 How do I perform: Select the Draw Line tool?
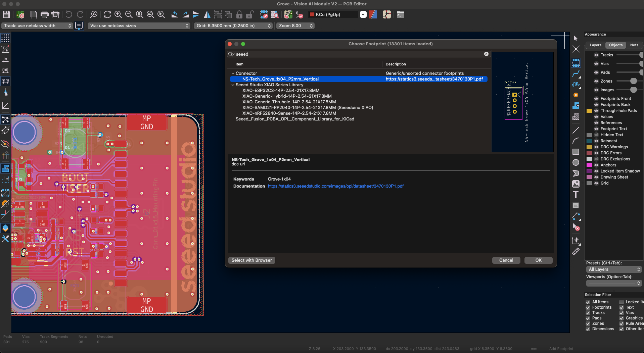pos(576,130)
